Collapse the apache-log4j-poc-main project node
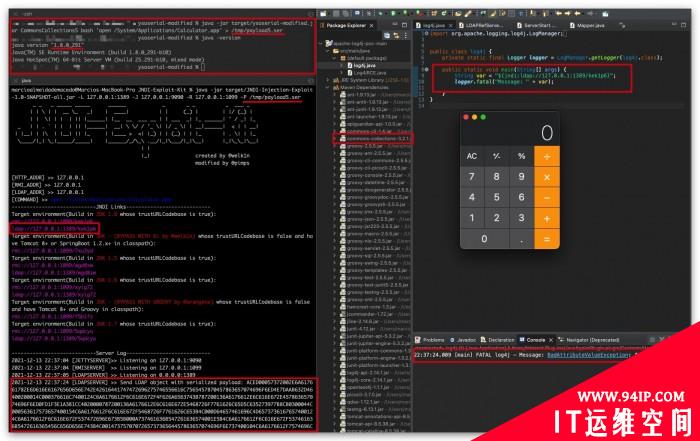The height and width of the screenshot is (441, 700). tap(321, 43)
